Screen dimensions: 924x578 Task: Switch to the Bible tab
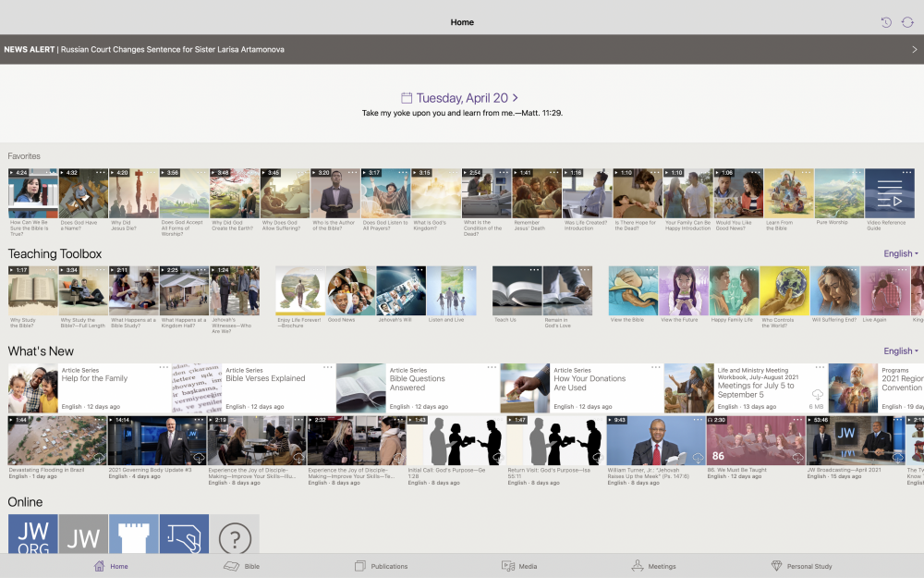[243, 566]
